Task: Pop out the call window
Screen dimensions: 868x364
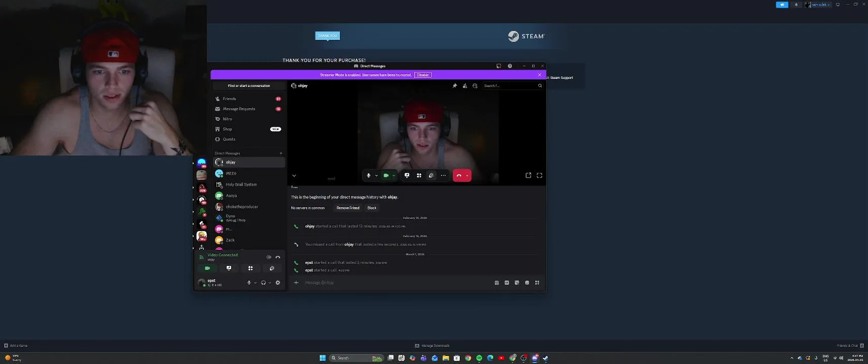Action: coord(528,175)
